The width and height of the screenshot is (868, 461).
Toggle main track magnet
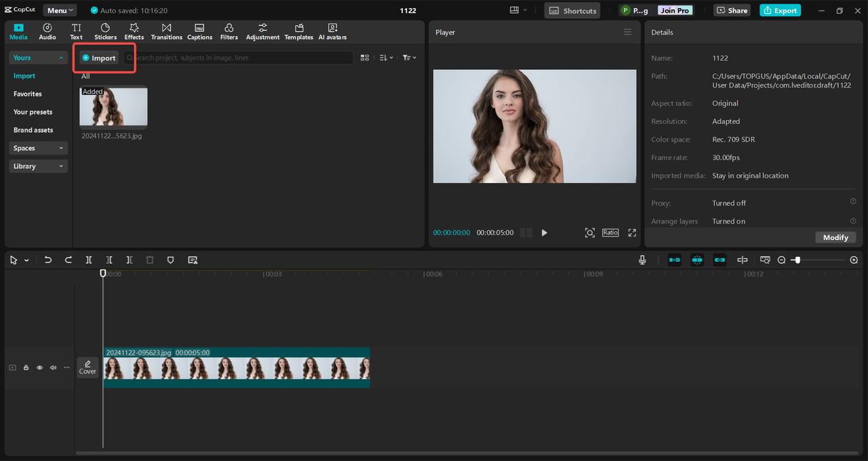coord(675,260)
